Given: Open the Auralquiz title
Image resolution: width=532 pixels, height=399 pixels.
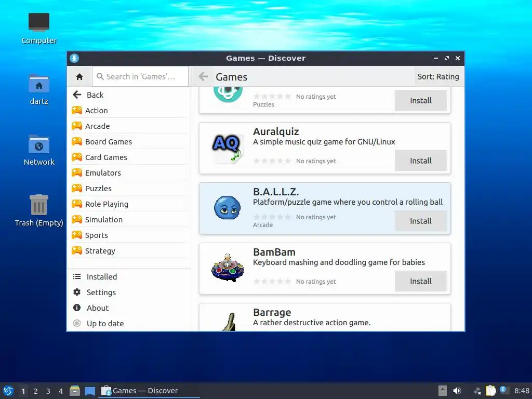Looking at the screenshot, I should [276, 131].
